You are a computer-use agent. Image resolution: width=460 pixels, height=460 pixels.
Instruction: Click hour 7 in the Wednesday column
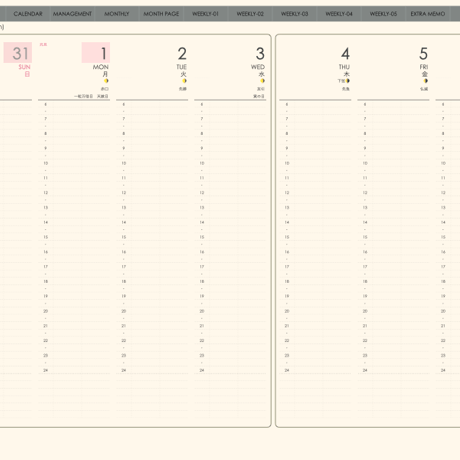202,119
